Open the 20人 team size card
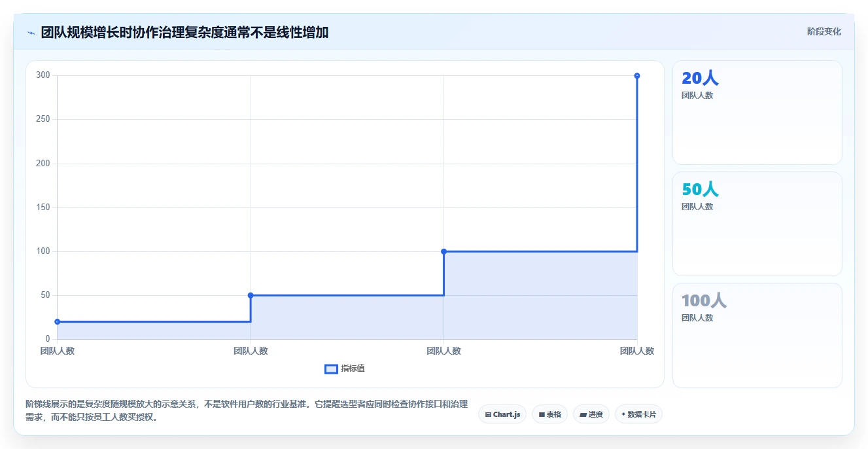The height and width of the screenshot is (449, 868). (757, 113)
